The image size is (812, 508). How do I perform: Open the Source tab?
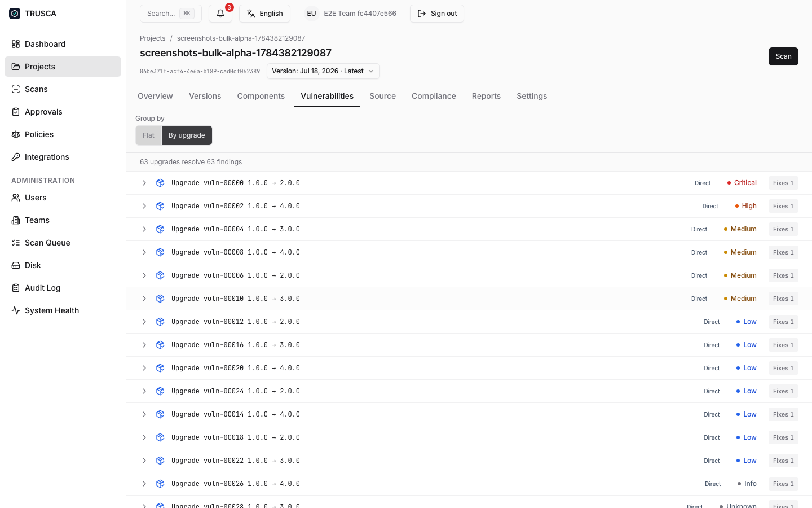[x=382, y=96]
